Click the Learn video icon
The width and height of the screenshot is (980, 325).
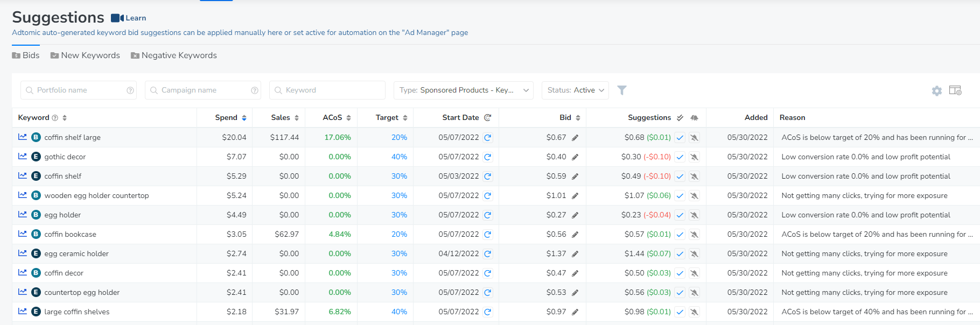click(x=117, y=18)
